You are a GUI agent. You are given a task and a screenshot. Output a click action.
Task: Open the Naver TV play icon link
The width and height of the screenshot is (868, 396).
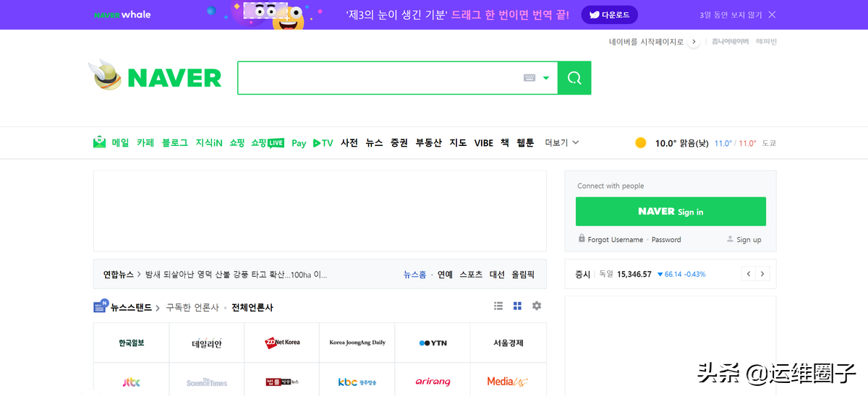click(323, 143)
